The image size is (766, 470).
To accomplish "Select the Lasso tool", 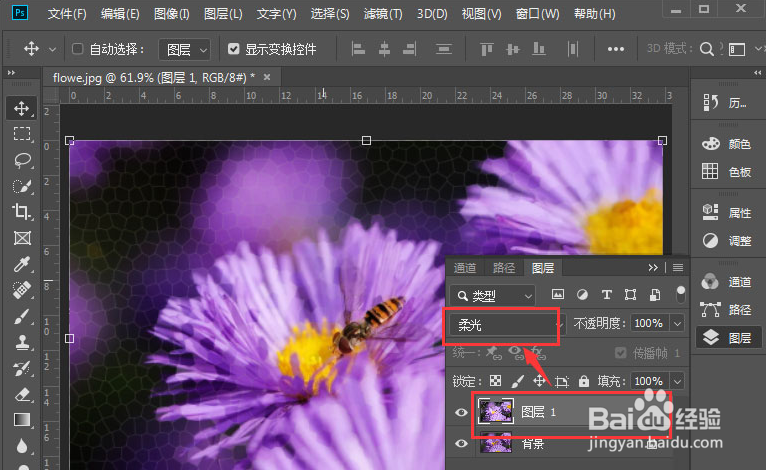I will (x=21, y=160).
